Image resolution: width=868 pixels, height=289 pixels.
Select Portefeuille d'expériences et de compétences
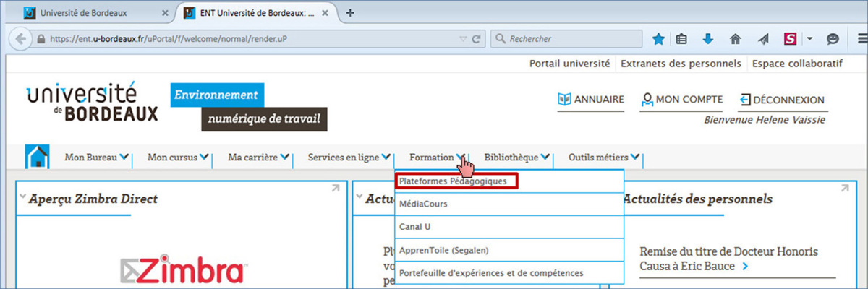tap(509, 273)
